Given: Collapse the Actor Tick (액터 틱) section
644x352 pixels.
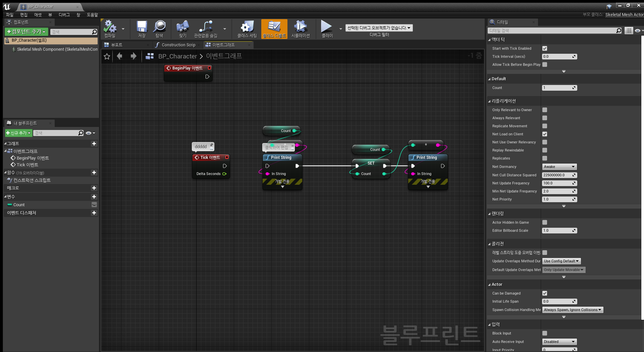Looking at the screenshot, I should 489,40.
